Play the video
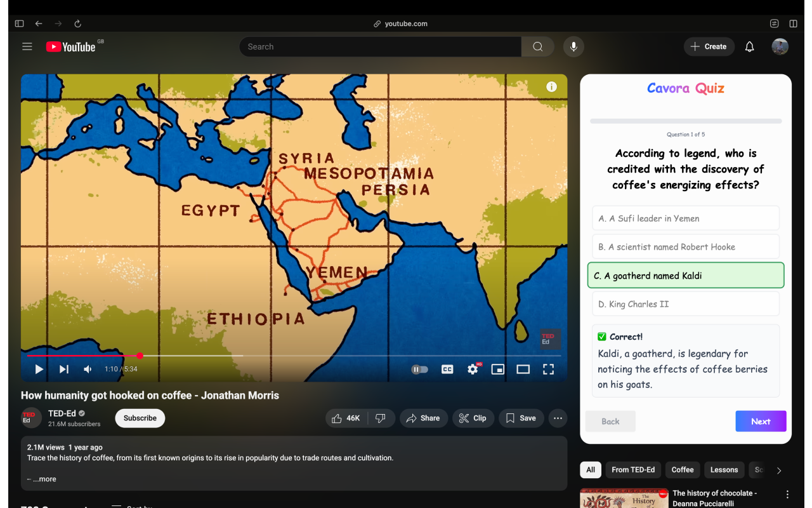812x508 pixels. coord(39,369)
